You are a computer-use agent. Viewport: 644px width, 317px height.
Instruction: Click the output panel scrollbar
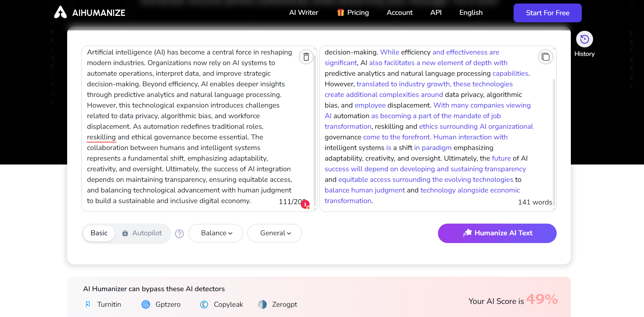pyautogui.click(x=554, y=142)
